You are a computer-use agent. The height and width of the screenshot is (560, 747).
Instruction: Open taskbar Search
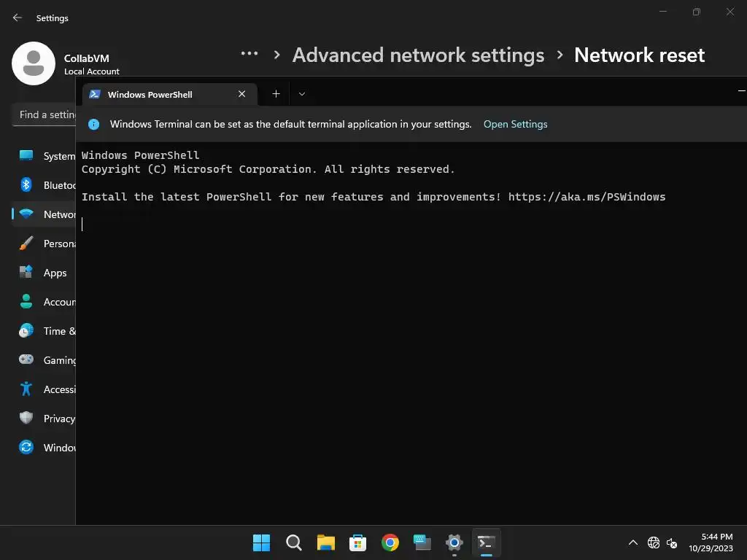click(x=293, y=542)
